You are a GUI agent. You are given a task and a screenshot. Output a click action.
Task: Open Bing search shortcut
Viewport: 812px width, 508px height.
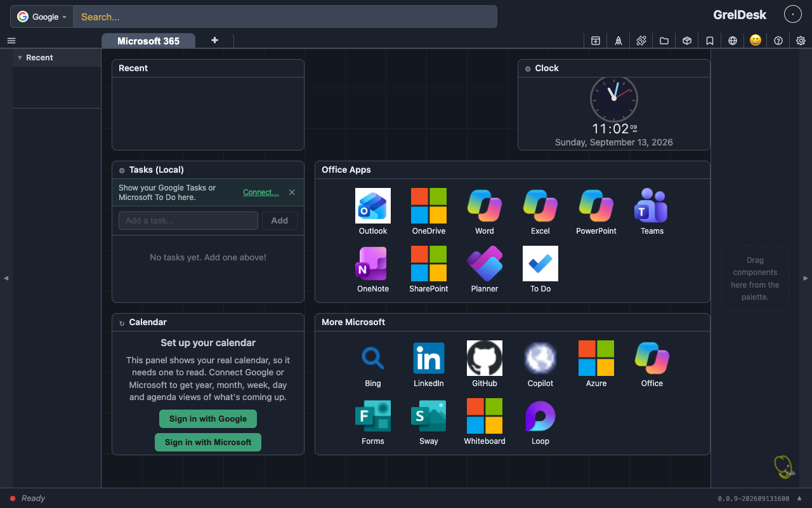[373, 358]
